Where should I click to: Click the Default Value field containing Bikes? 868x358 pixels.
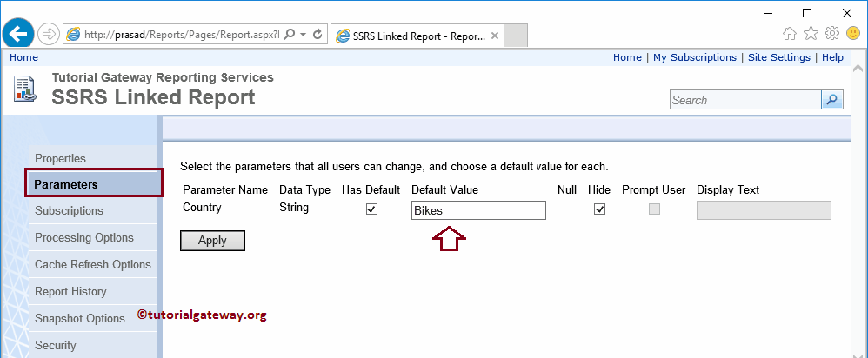point(478,210)
